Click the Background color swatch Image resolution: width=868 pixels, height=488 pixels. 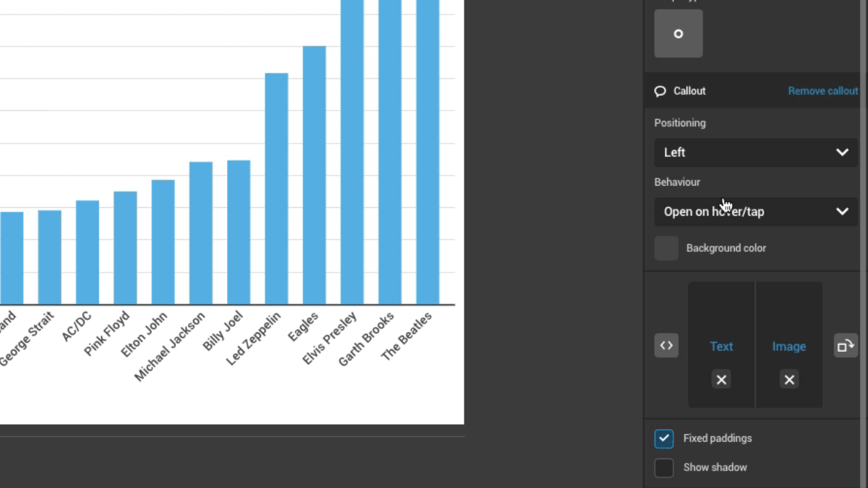[x=666, y=248]
